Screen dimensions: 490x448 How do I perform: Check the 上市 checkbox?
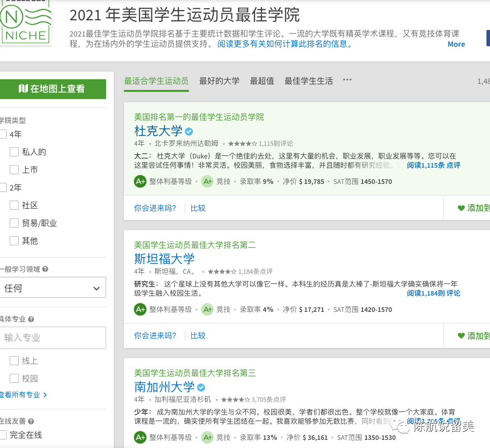[x=14, y=170]
